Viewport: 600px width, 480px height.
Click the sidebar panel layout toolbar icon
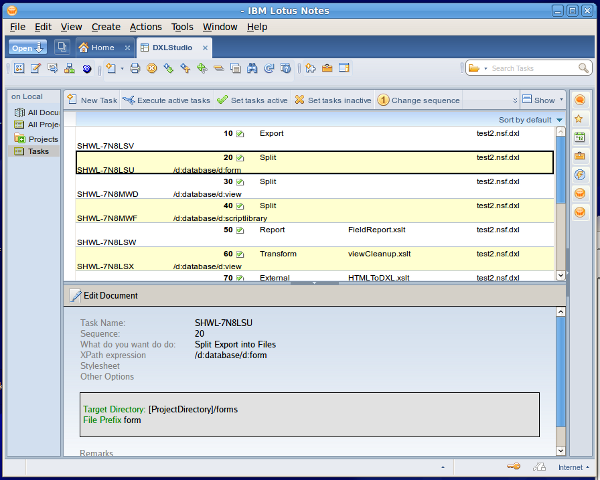click(x=344, y=69)
